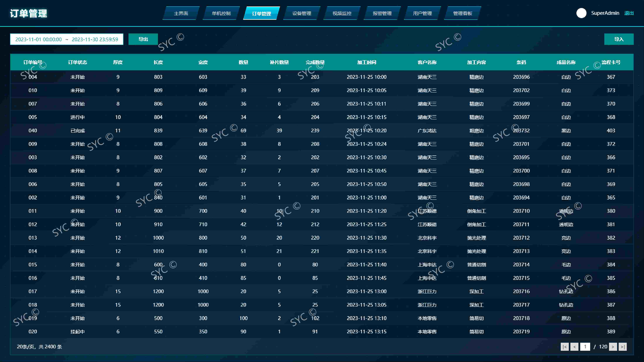The image size is (644, 362).
Task: Sort by 加工时间 column header
Action: tap(367, 62)
